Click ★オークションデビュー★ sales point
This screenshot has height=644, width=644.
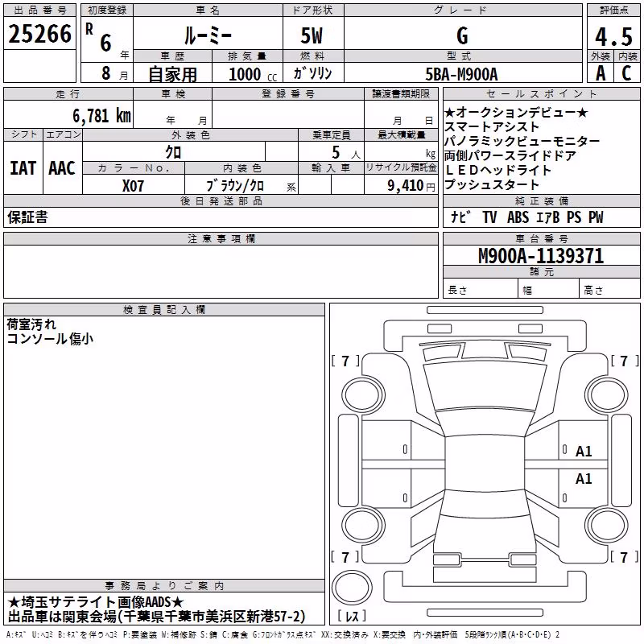tap(516, 112)
